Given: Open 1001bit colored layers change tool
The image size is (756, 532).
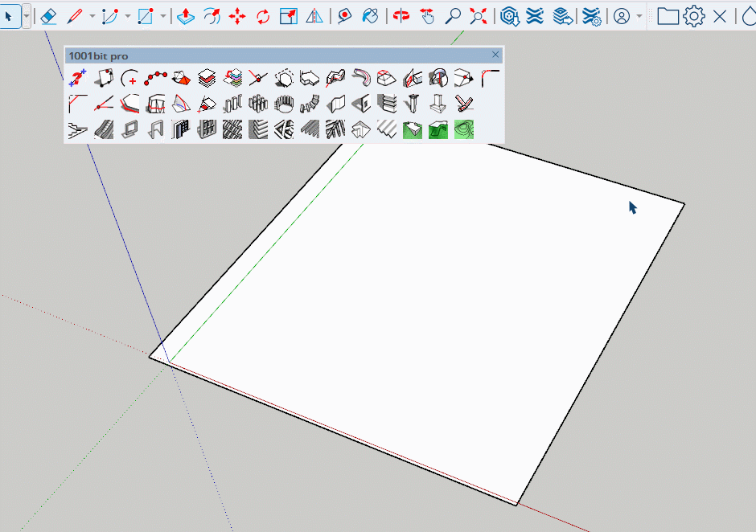Looking at the screenshot, I should click(232, 78).
